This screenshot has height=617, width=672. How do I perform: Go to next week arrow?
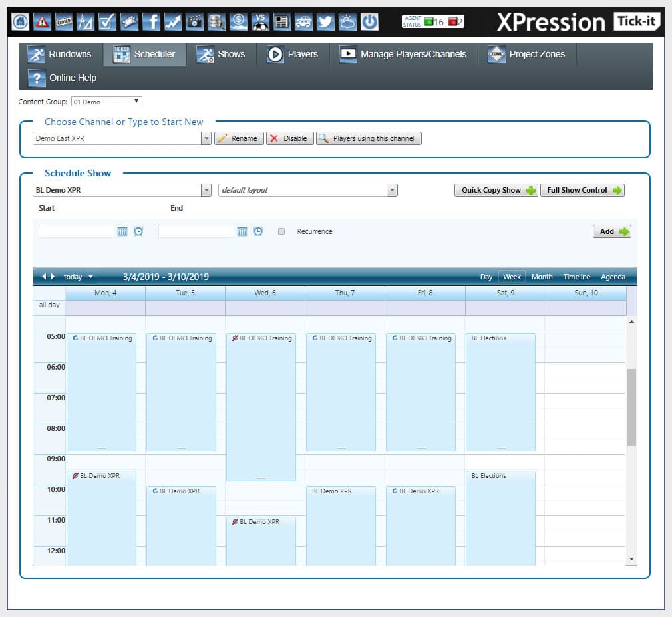click(53, 277)
